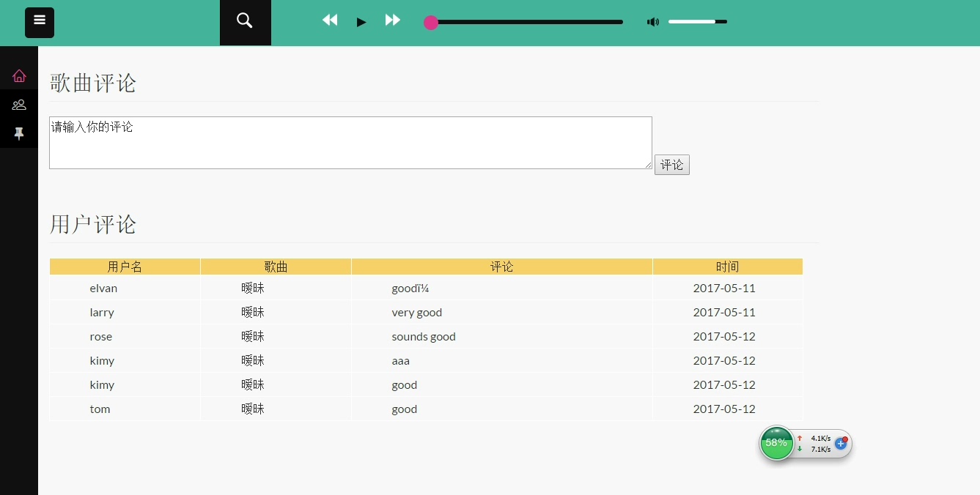The image size is (980, 495).
Task: Click the 用户名 column header
Action: coord(125,267)
